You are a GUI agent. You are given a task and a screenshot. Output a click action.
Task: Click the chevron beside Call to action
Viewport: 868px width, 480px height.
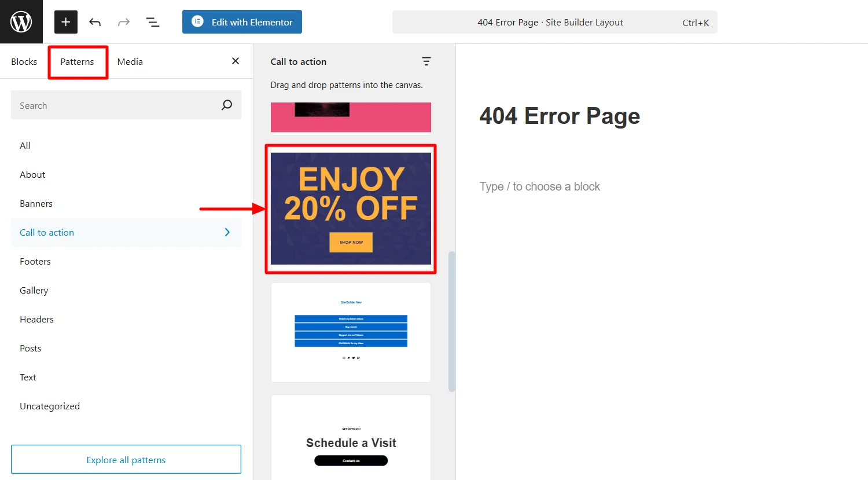pyautogui.click(x=227, y=232)
